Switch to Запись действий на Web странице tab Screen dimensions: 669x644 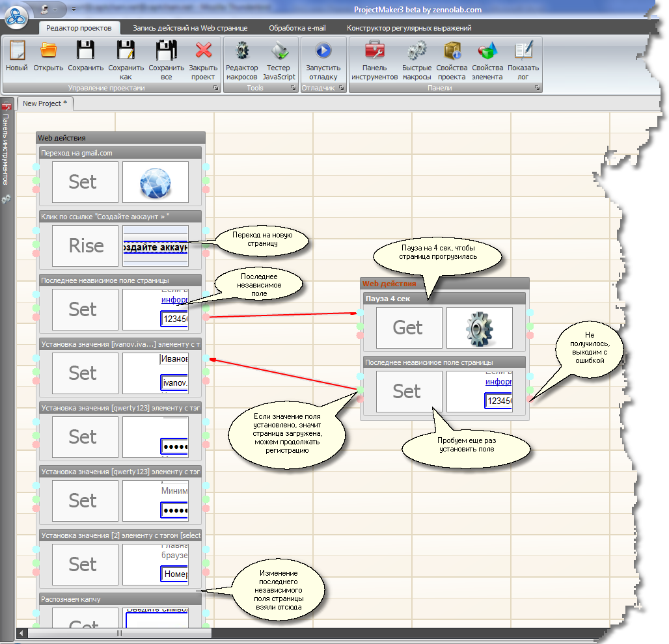[x=190, y=29]
